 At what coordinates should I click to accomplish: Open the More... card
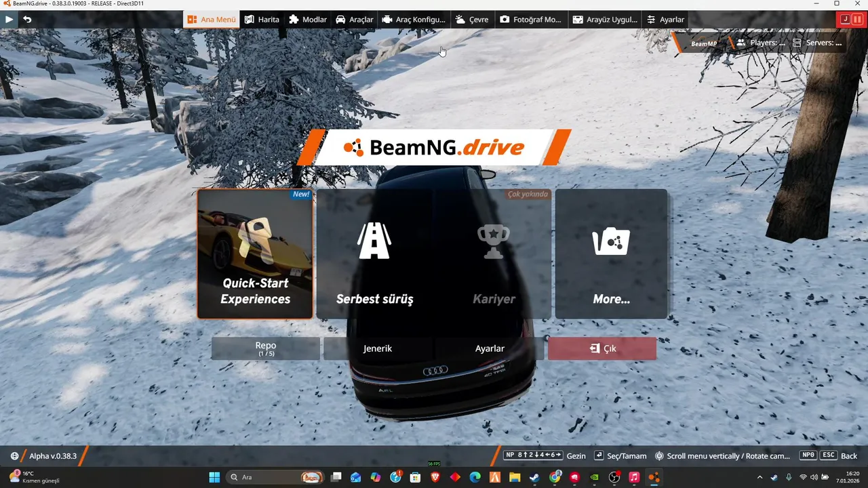click(x=611, y=253)
